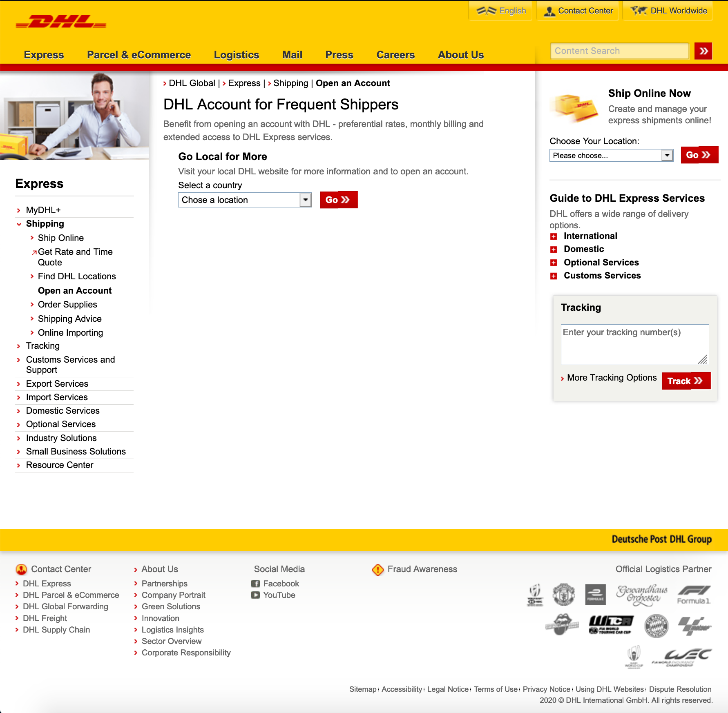728x713 pixels.
Task: Click the Manchester United partner logo
Action: 563,595
